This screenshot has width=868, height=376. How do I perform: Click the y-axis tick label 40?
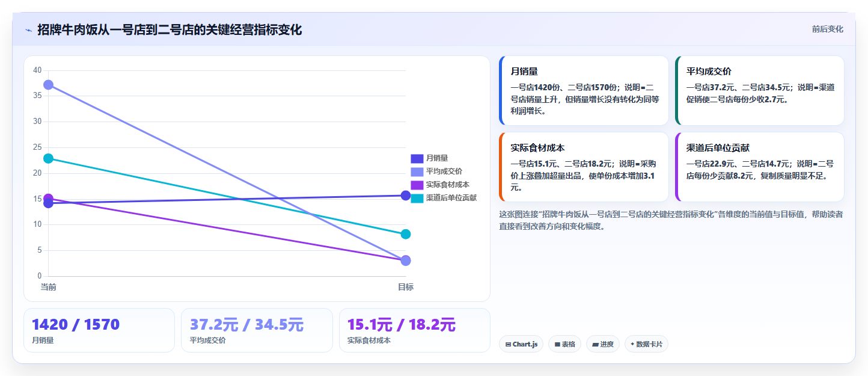[x=37, y=70]
